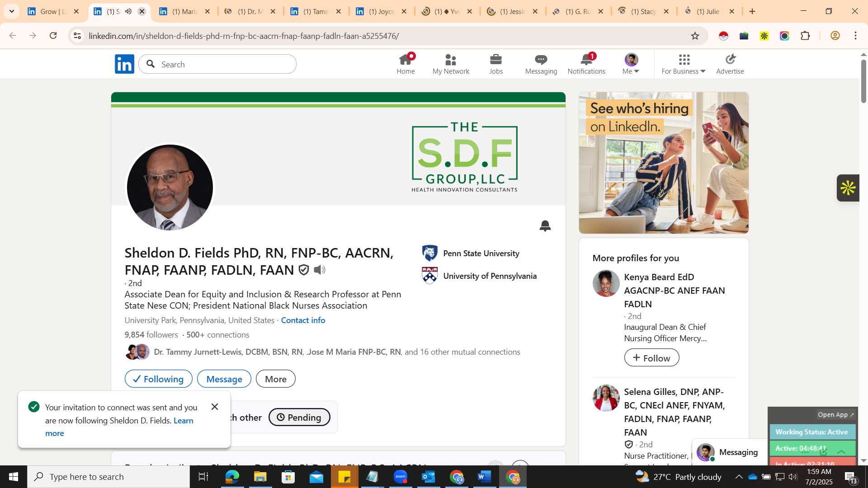Dismiss the invitation sent toast
Screen dimensions: 868x488
(x=215, y=407)
